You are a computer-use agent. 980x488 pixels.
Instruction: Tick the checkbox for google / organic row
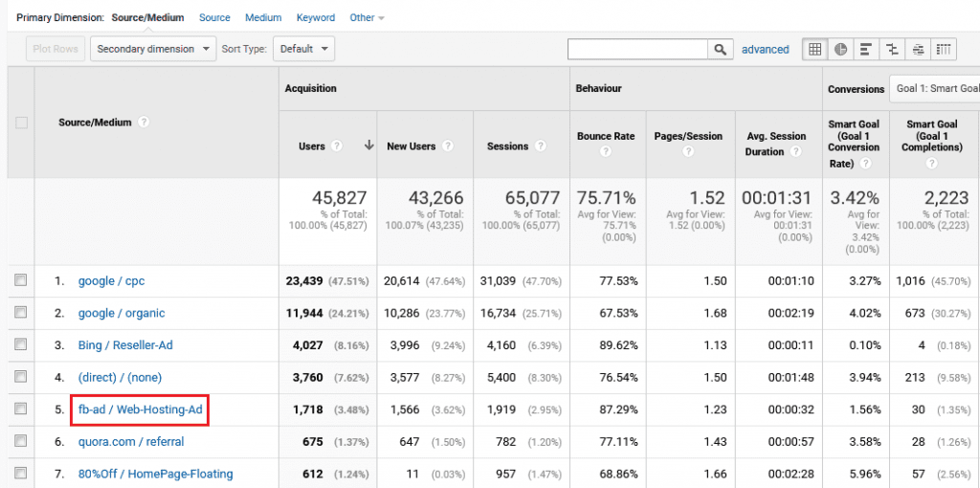[21, 313]
